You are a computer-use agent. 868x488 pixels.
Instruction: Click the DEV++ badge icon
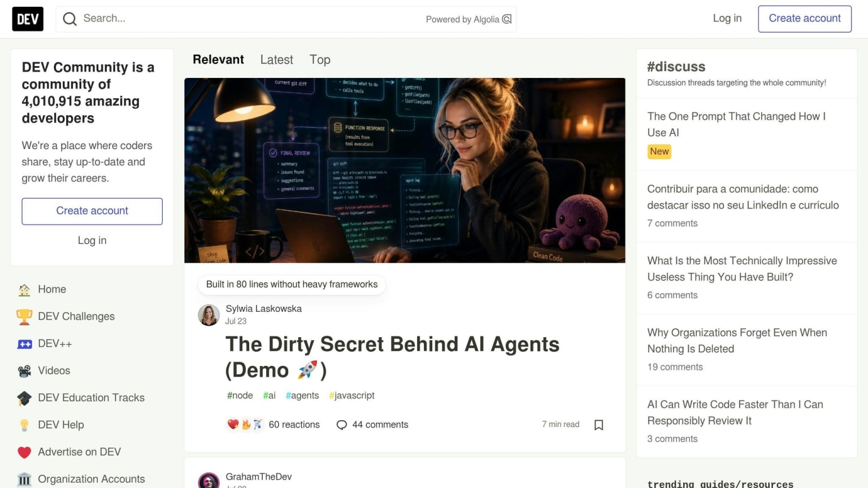point(24,344)
